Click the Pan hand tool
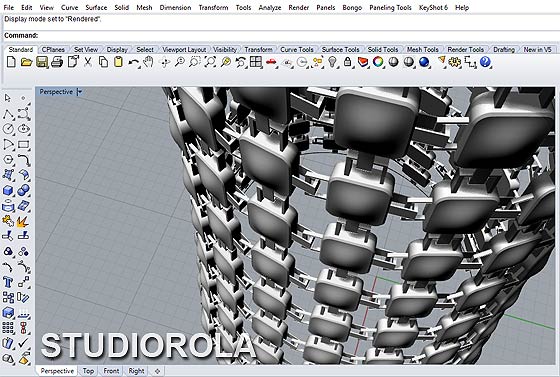This screenshot has width=560, height=377. pyautogui.click(x=148, y=62)
